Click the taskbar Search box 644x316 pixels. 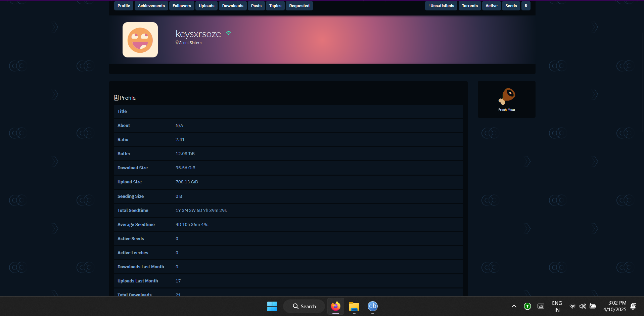tap(304, 306)
